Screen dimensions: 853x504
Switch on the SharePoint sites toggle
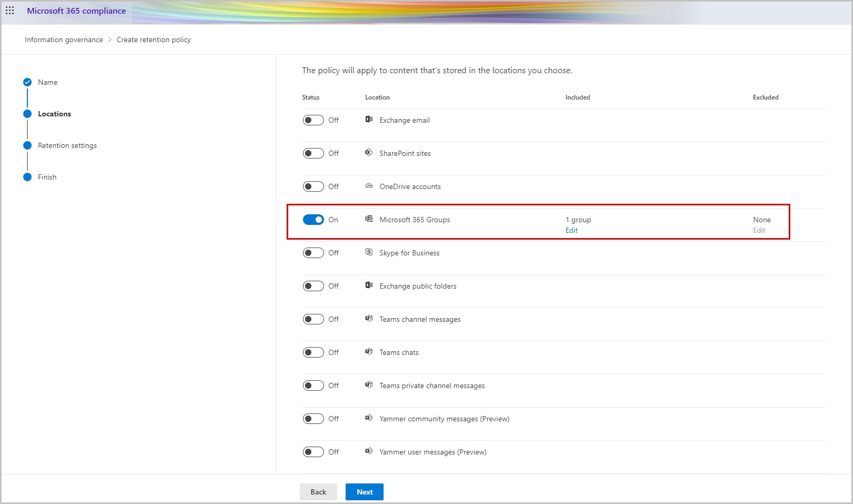[x=313, y=153]
